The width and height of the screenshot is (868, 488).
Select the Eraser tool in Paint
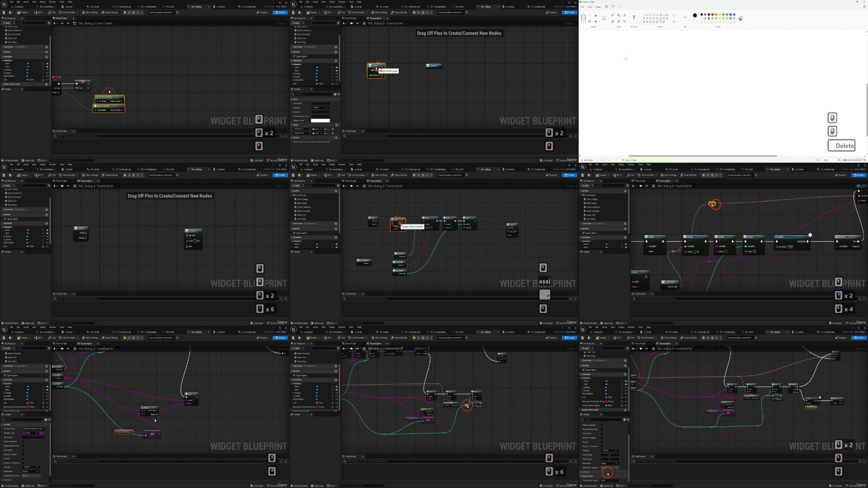coord(612,21)
